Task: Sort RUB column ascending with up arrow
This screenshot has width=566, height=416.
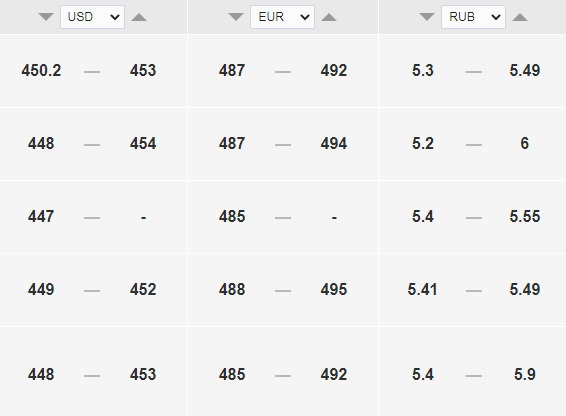Action: (520, 17)
